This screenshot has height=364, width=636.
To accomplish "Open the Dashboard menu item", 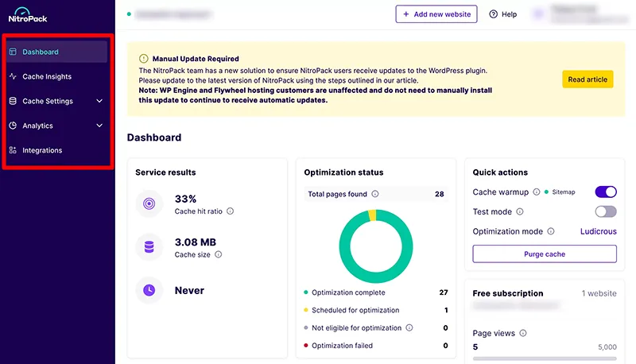I will pyautogui.click(x=56, y=52).
